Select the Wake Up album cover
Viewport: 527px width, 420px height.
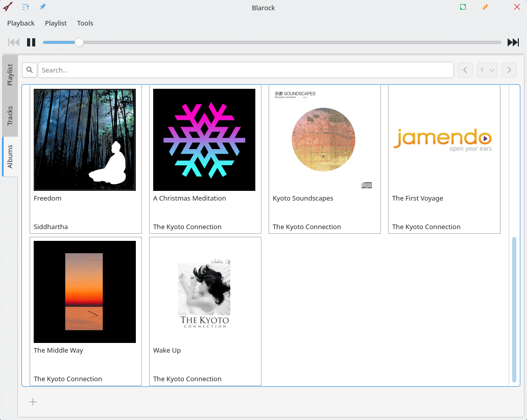point(204,292)
